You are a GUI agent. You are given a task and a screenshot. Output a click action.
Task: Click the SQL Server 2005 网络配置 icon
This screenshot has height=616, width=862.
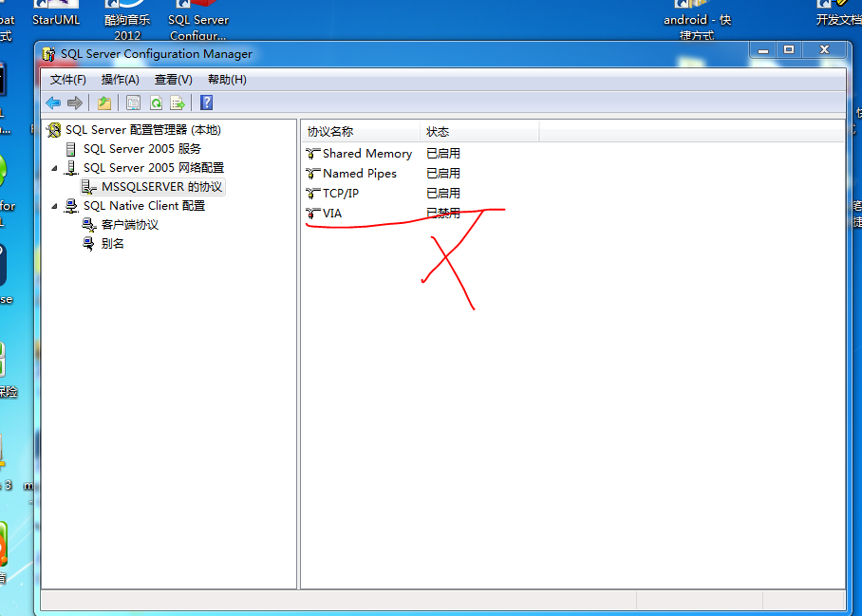pyautogui.click(x=71, y=168)
